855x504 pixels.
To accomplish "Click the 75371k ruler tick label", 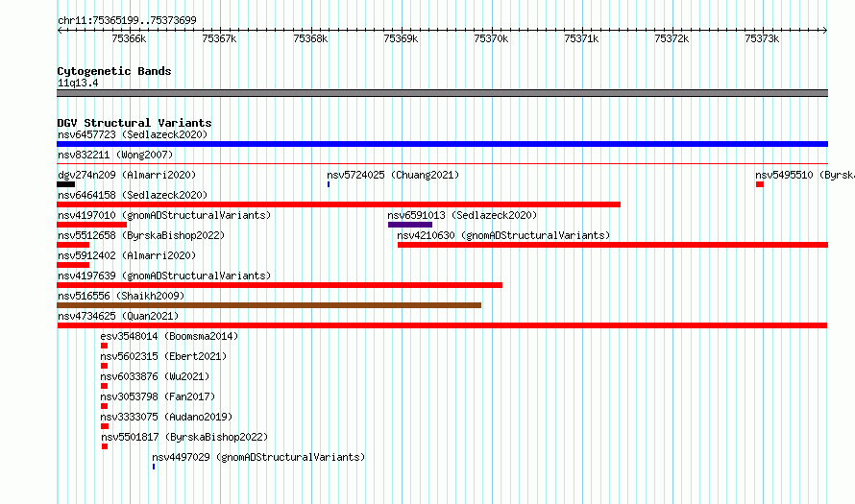I will coord(581,38).
